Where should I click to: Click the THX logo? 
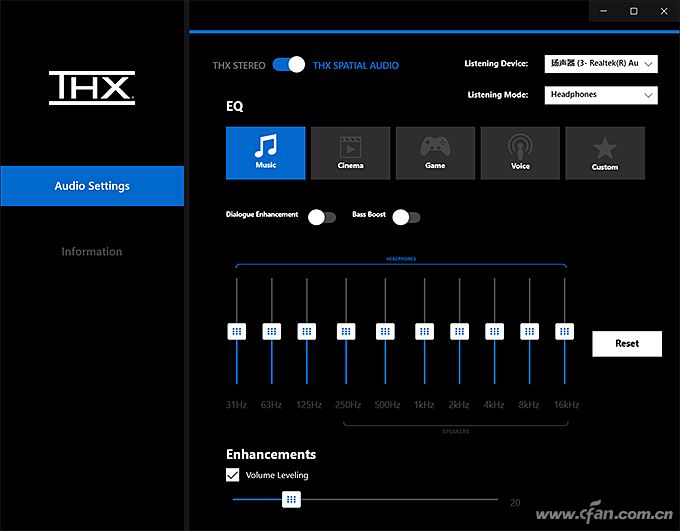(92, 88)
